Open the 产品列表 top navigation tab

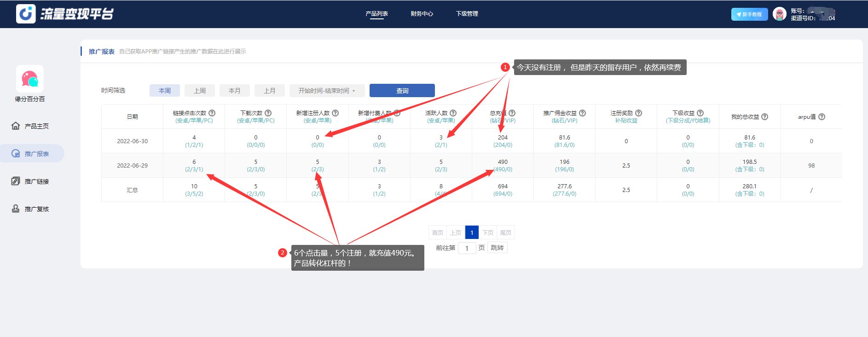377,14
